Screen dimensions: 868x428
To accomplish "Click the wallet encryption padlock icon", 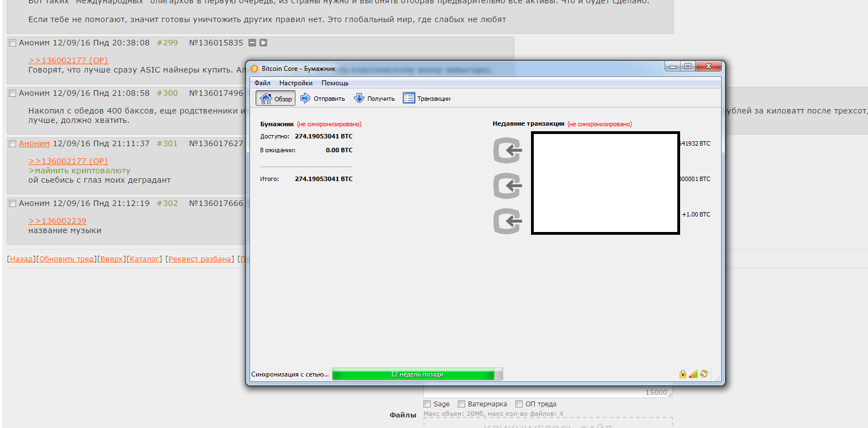I will click(x=683, y=374).
